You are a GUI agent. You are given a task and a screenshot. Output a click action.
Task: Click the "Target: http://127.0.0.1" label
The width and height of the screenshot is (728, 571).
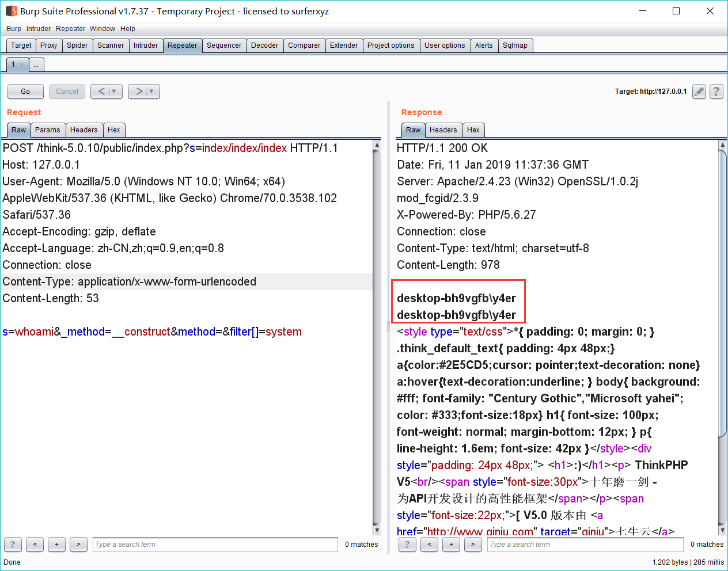click(651, 92)
